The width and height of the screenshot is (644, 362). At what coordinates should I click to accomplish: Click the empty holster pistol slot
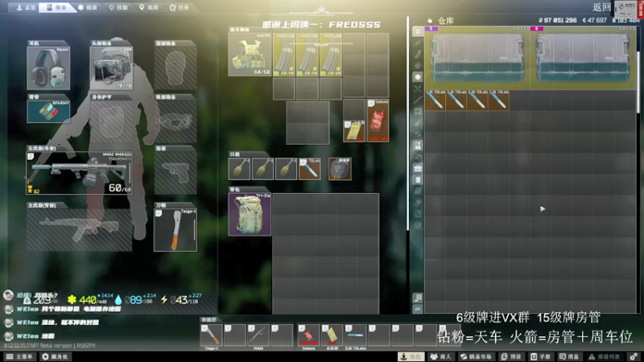coord(175,173)
